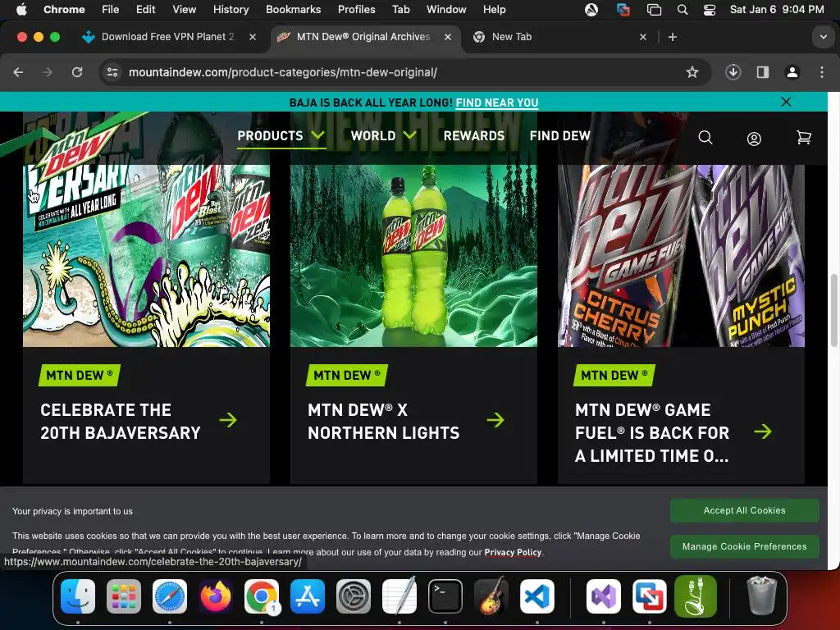Launch Visual Studio Code from Dock
Viewport: 840px width, 630px height.
[536, 596]
